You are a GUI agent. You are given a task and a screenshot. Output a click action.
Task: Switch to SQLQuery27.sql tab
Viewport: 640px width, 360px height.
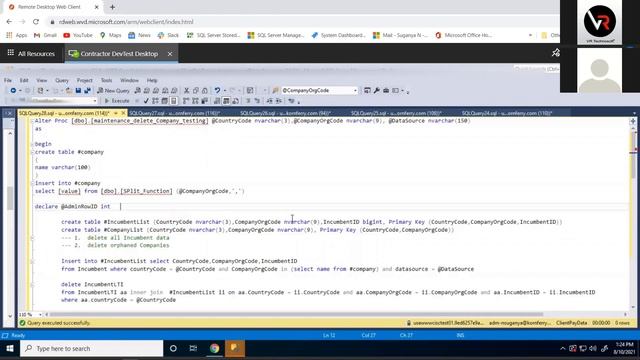pos(175,113)
